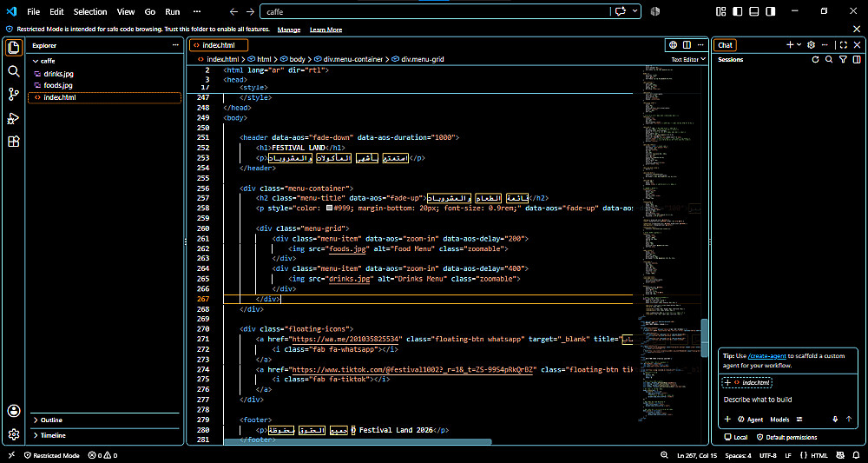Open the Source Control view
868x463 pixels.
14,95
